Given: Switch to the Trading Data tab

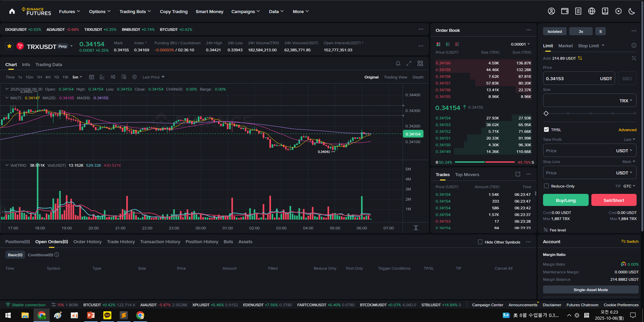Looking at the screenshot, I should point(49,65).
